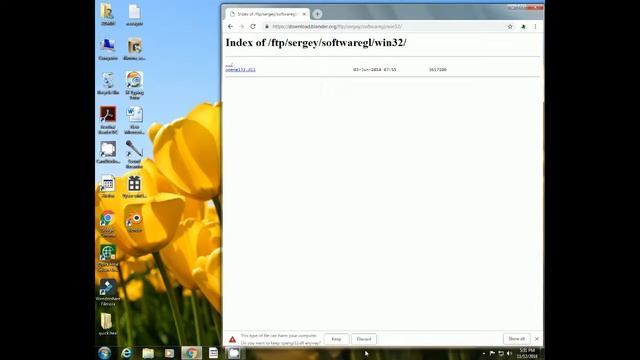The height and width of the screenshot is (360, 640).
Task: Open the media player taskbar icon
Action: (x=169, y=353)
